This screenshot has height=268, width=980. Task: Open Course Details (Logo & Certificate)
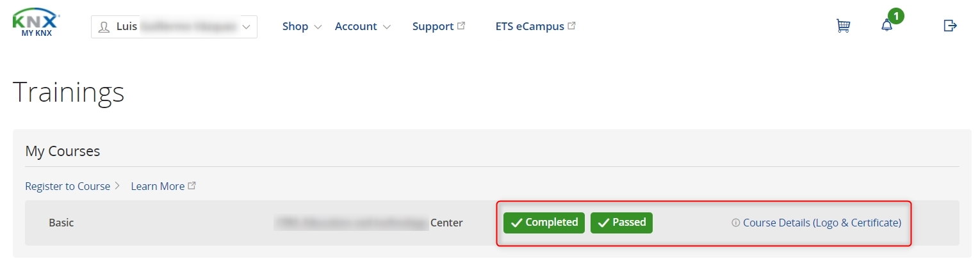822,223
